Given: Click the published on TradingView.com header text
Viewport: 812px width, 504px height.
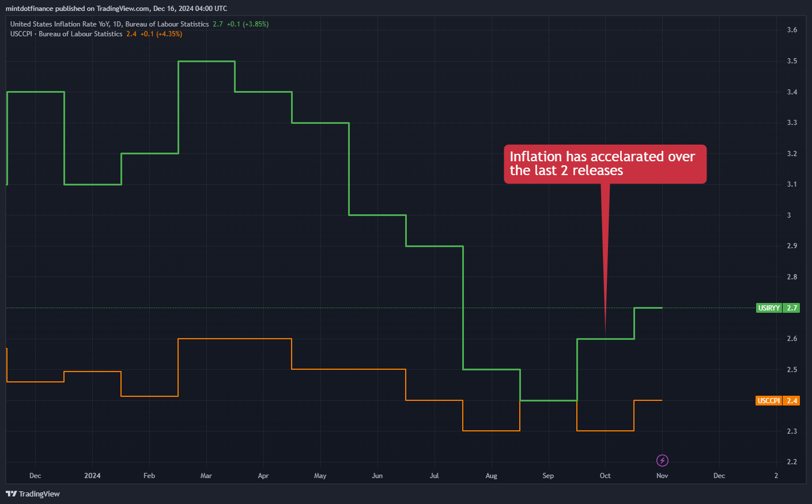Looking at the screenshot, I should point(116,9).
